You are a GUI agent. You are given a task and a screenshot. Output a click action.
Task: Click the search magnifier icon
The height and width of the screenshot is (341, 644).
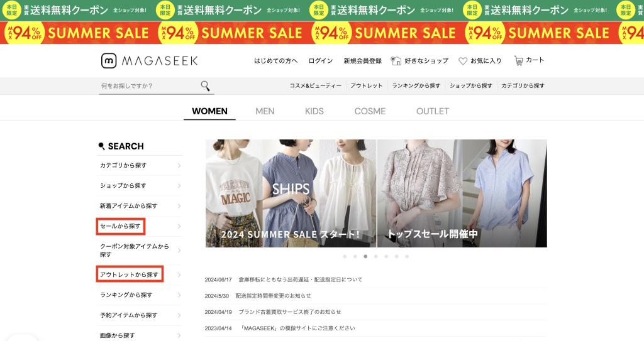click(206, 86)
